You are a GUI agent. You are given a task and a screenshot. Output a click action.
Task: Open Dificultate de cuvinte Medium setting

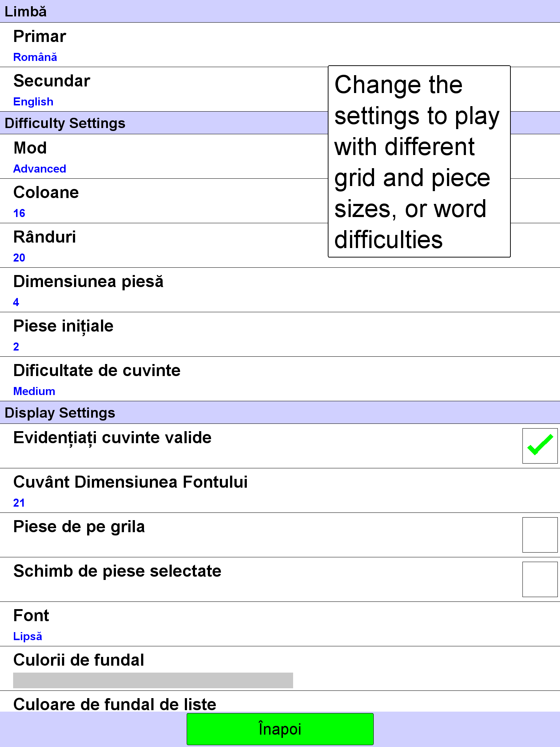[280, 379]
